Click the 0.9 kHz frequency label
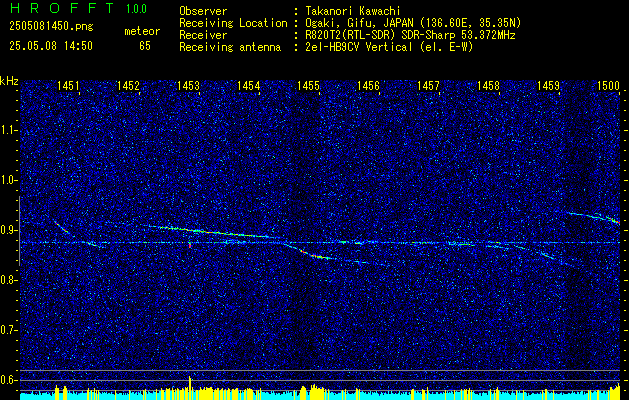Image resolution: width=629 pixels, height=400 pixels. click(x=9, y=230)
